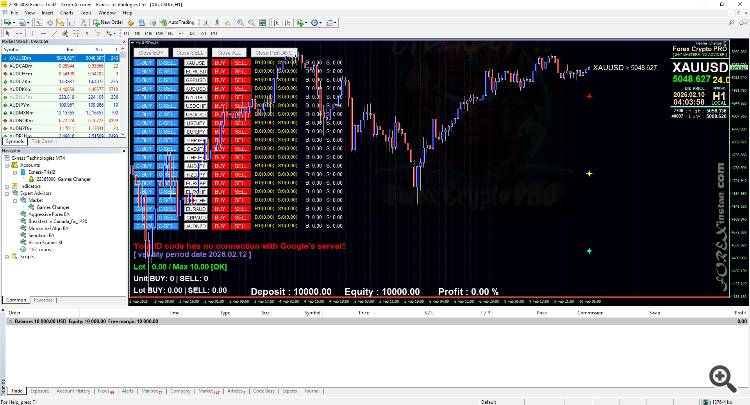Screen dimensions: 750x405
Task: Click the Market Watch vertical scrollbar
Action: point(123,93)
